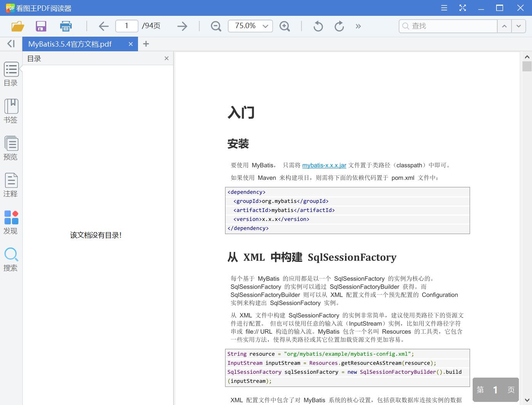This screenshot has height=405, width=532.
Task: Open the mybatis-x.x.x.jar link
Action: (x=324, y=165)
